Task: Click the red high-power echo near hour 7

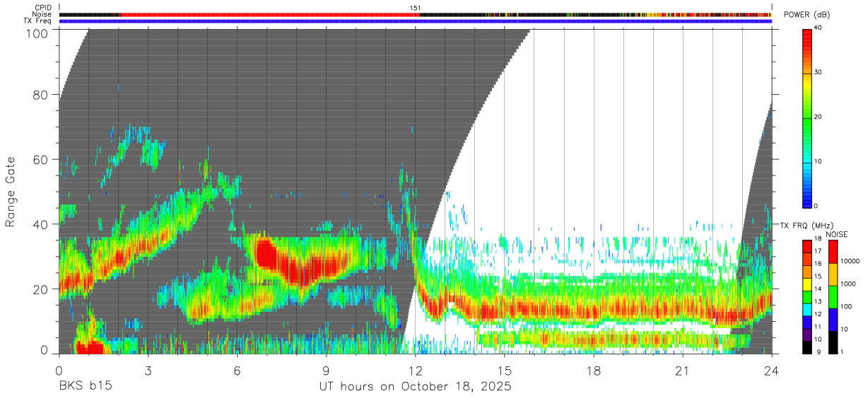Action: click(267, 253)
